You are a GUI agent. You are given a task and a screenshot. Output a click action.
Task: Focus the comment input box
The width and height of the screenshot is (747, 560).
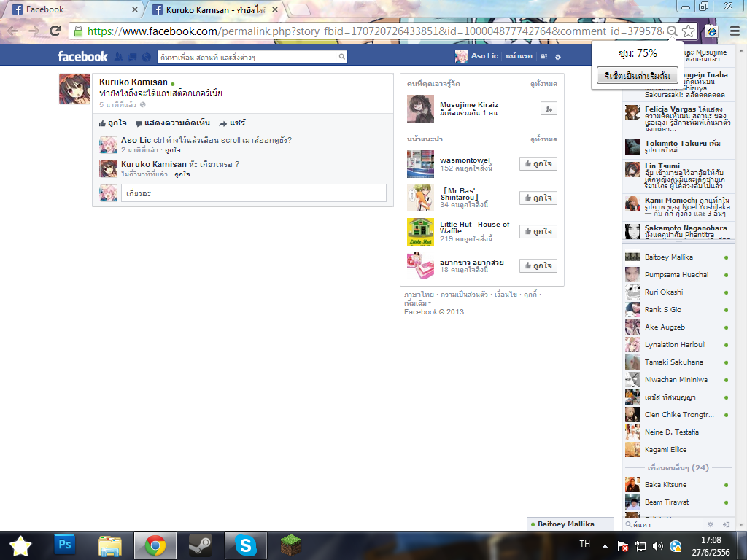(x=253, y=193)
